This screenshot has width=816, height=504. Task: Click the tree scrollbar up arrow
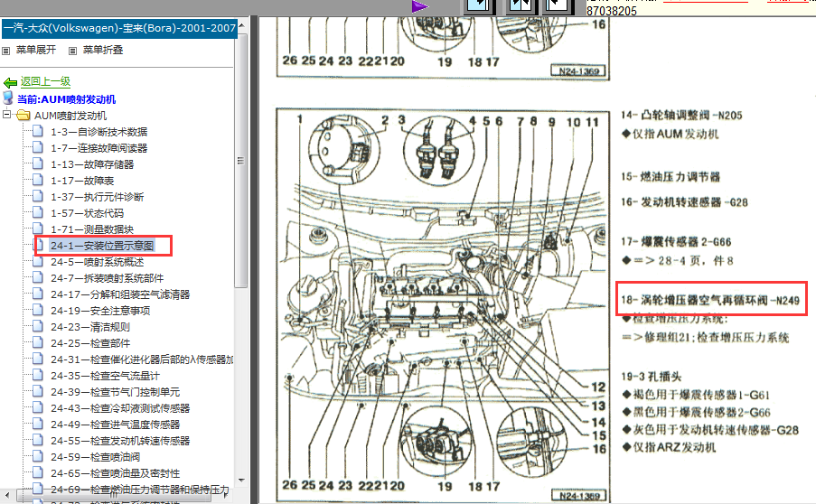point(241,24)
